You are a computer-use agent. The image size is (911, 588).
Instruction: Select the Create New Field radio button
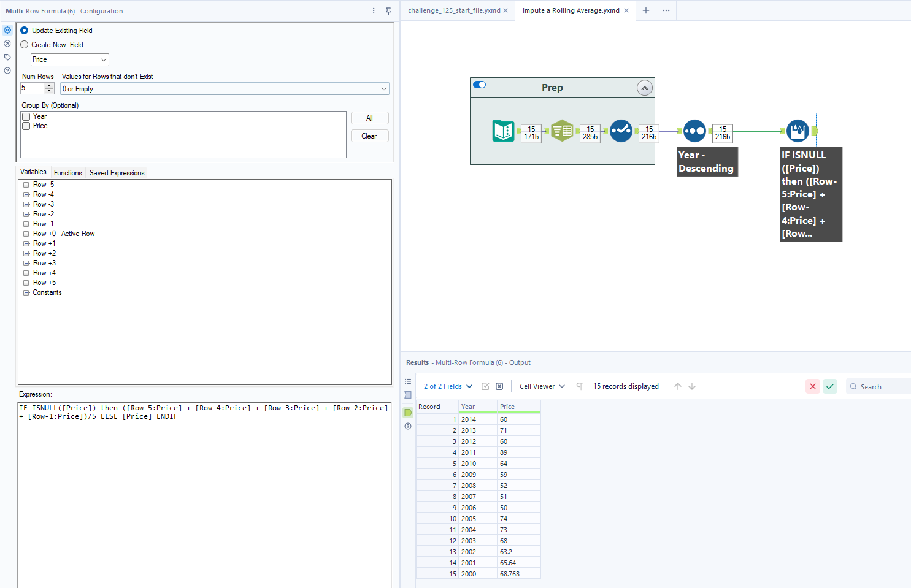(x=24, y=44)
